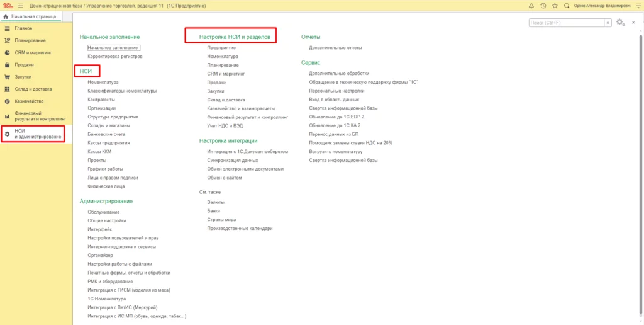The image size is (644, 325).
Task: Clear the search field with its x button
Action: [x=608, y=23]
